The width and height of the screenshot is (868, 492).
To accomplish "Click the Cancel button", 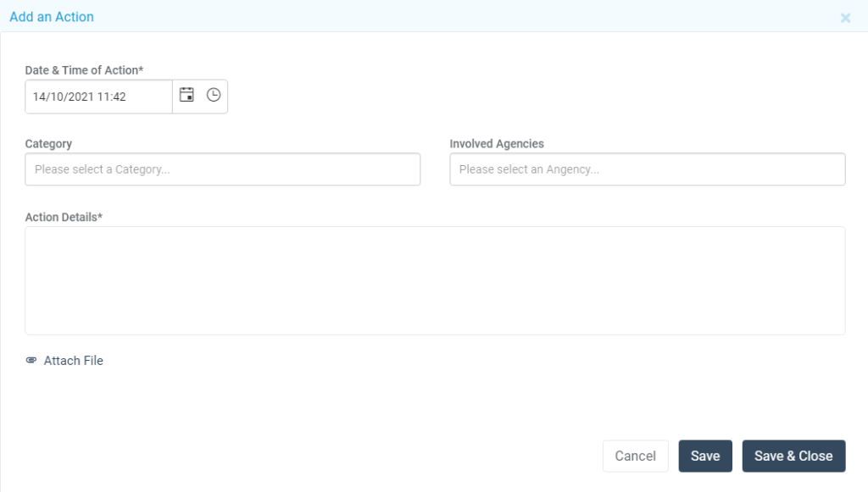I will tap(636, 456).
